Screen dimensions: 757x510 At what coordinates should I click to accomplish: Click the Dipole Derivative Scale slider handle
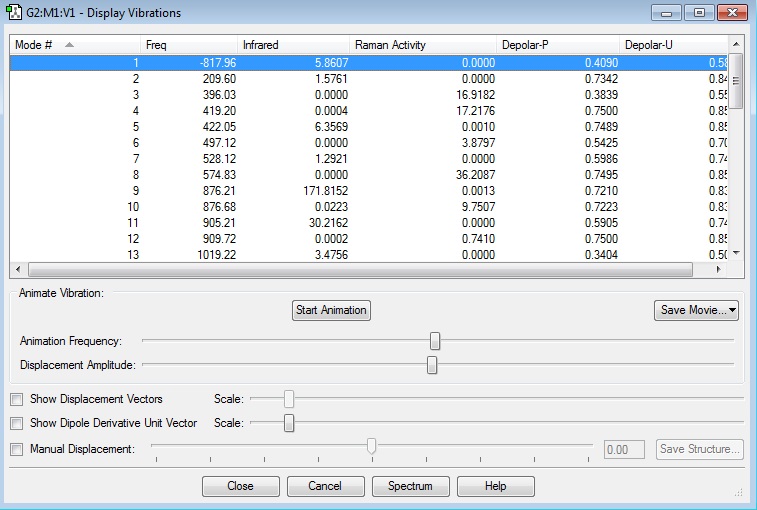pos(289,423)
